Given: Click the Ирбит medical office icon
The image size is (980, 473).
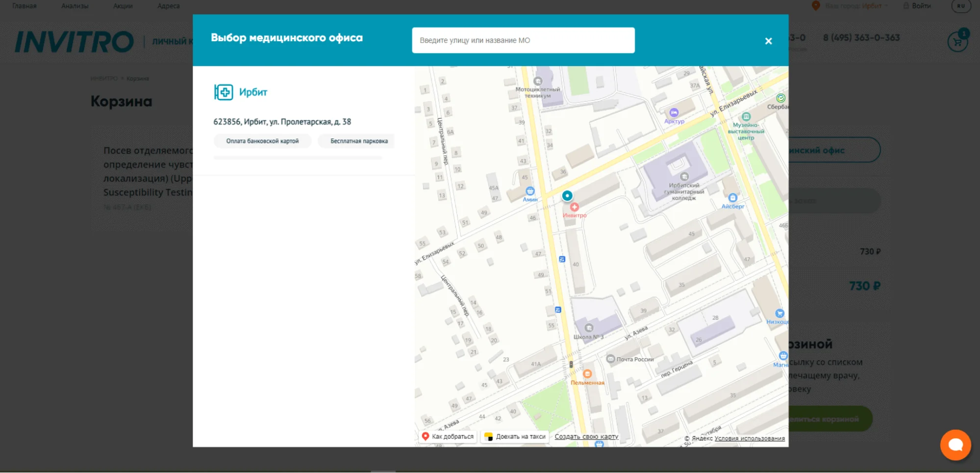Looking at the screenshot, I should (224, 92).
